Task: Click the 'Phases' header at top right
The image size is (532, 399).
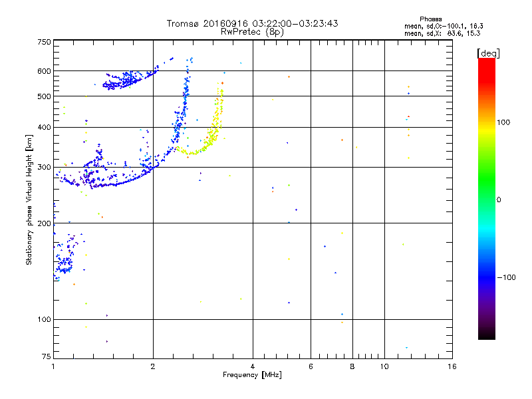Action: [430, 19]
